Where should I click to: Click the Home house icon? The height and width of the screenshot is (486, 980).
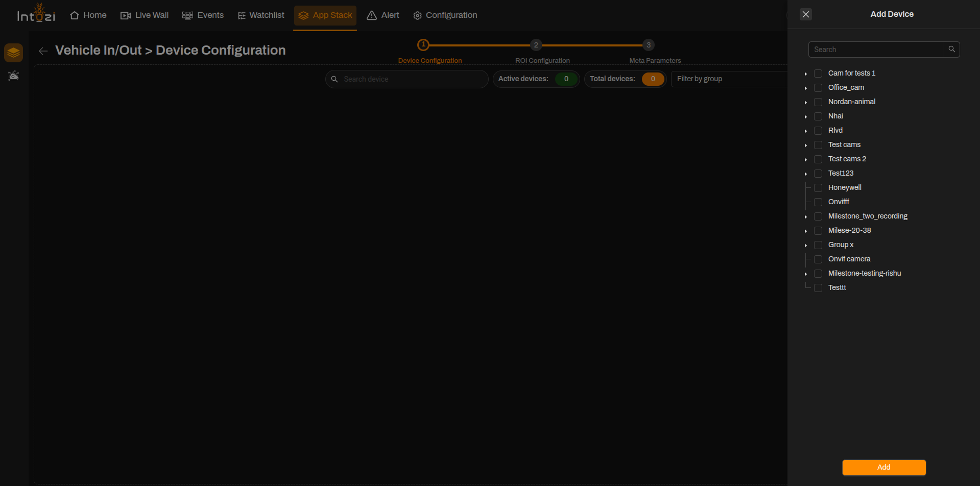[x=75, y=15]
